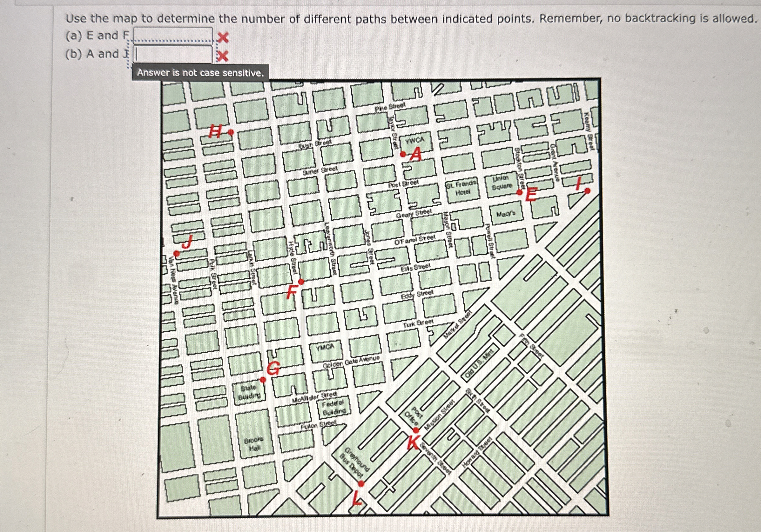Click the 'Turk Street' label
This screenshot has height=532, width=761.
point(418,323)
